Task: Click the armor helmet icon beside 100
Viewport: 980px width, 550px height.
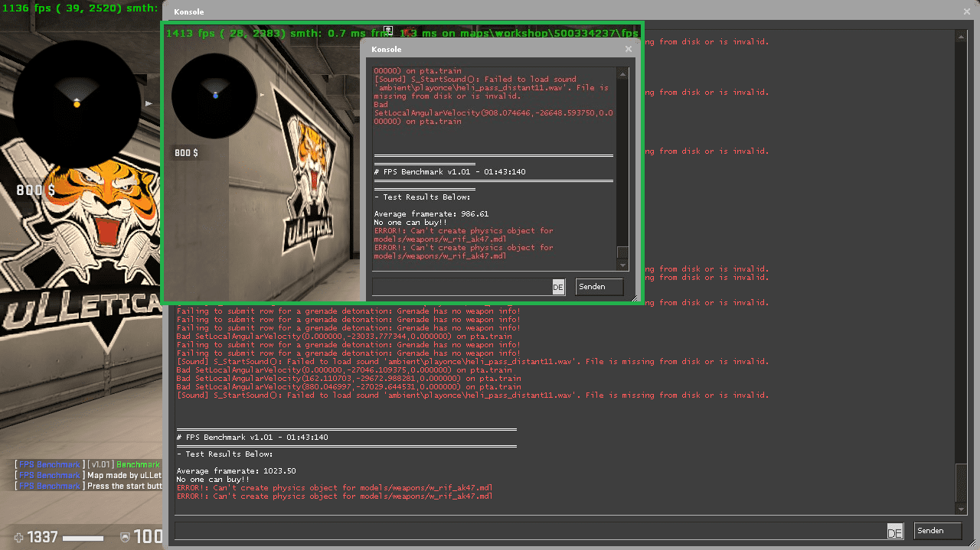Action: point(125,538)
